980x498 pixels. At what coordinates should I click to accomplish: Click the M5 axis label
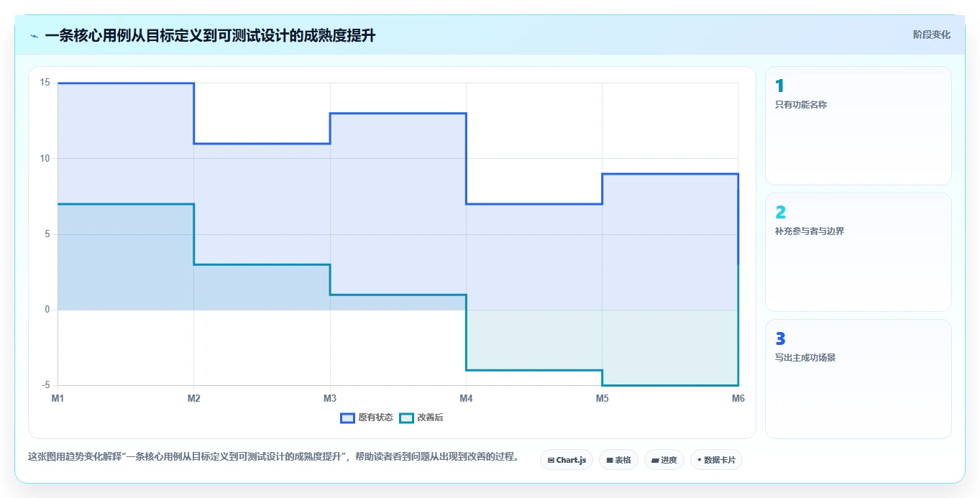click(x=602, y=398)
